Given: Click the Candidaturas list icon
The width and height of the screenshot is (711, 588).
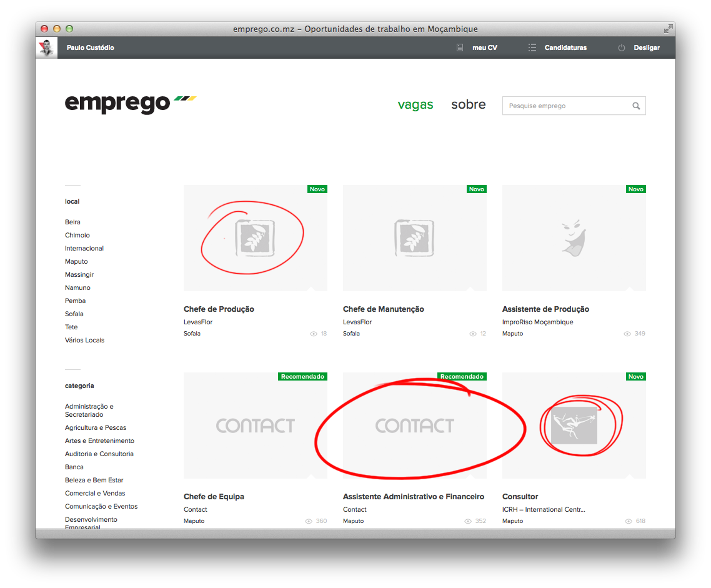Looking at the screenshot, I should [x=532, y=47].
